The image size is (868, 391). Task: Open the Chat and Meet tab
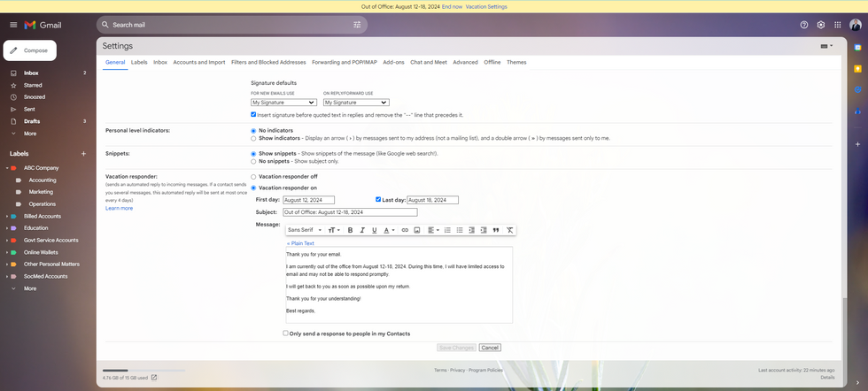[x=429, y=63]
